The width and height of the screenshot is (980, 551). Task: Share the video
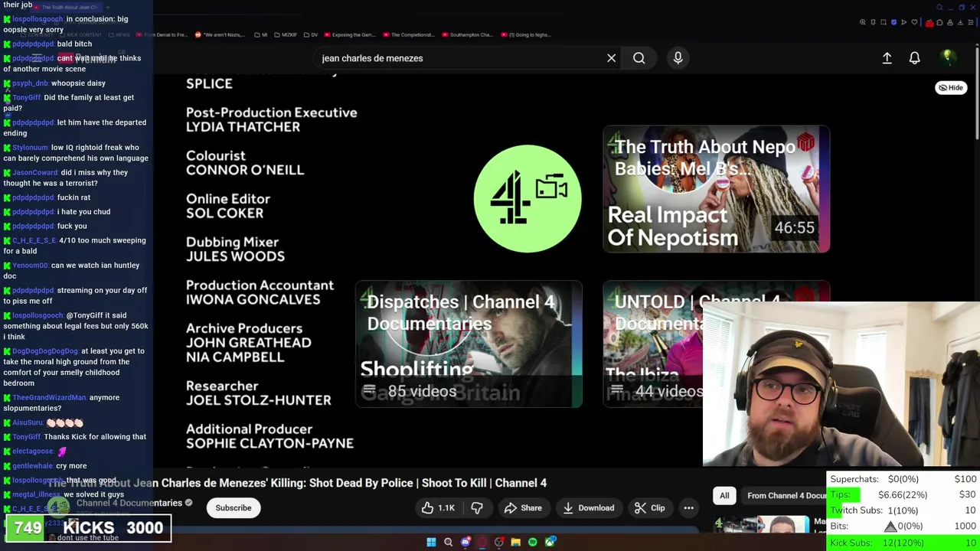coord(523,508)
